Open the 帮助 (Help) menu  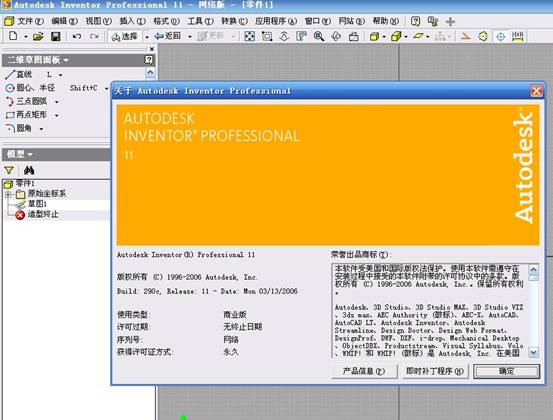pos(385,21)
